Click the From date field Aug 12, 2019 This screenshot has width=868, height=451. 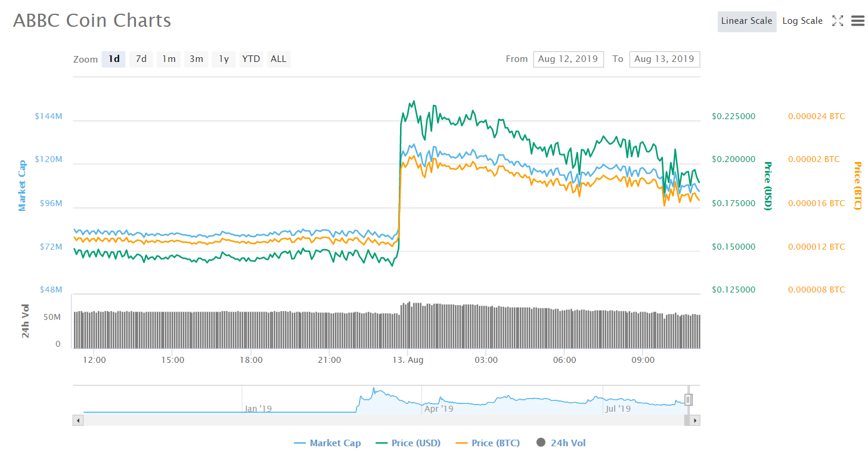coord(569,59)
